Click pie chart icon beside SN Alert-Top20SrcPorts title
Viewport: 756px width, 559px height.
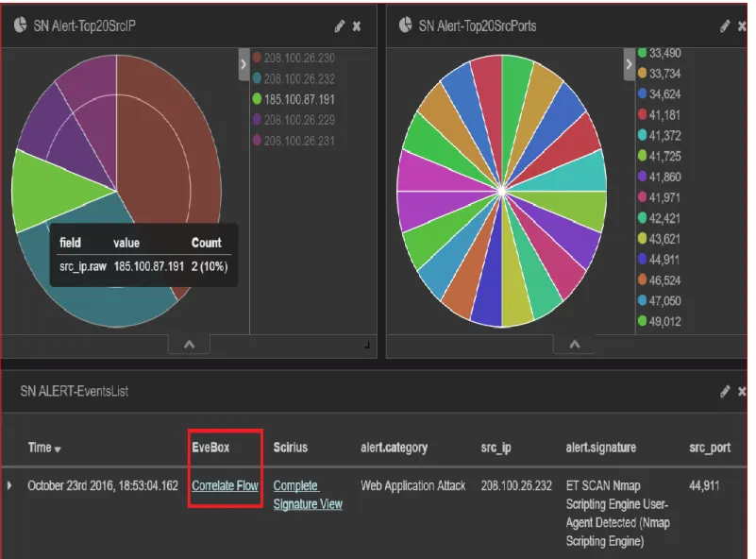click(x=406, y=25)
